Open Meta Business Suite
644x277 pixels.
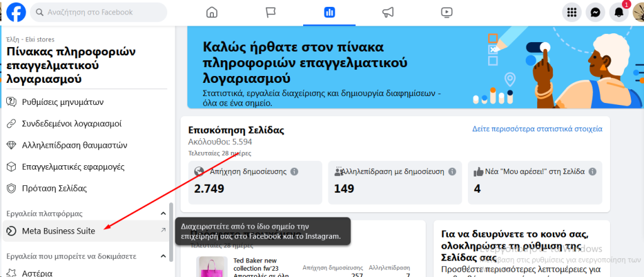coord(86,231)
